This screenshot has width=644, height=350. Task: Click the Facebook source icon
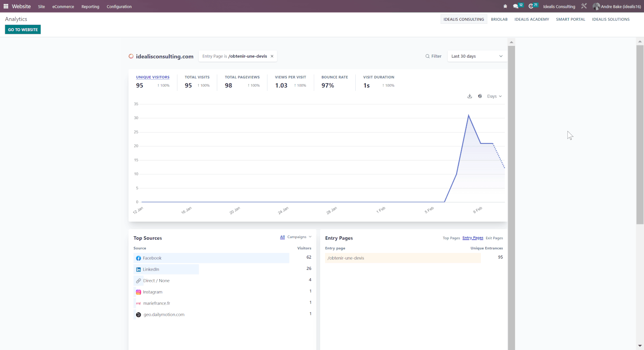pos(138,258)
